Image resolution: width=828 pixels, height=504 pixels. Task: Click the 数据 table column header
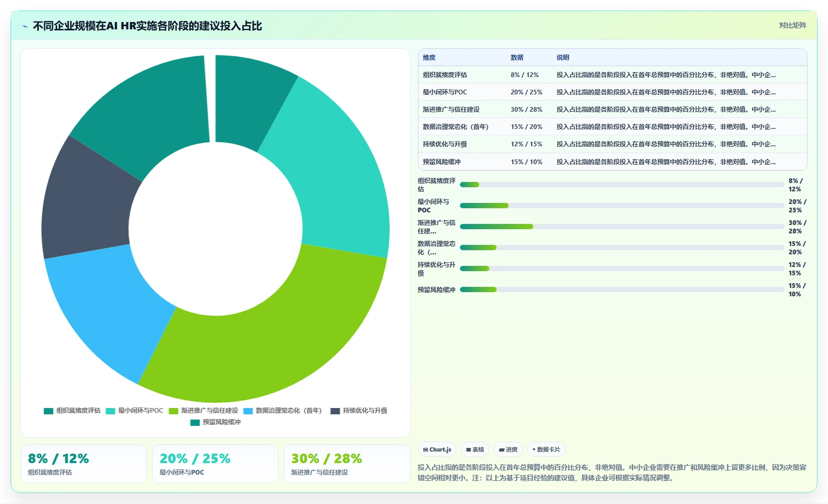click(517, 58)
